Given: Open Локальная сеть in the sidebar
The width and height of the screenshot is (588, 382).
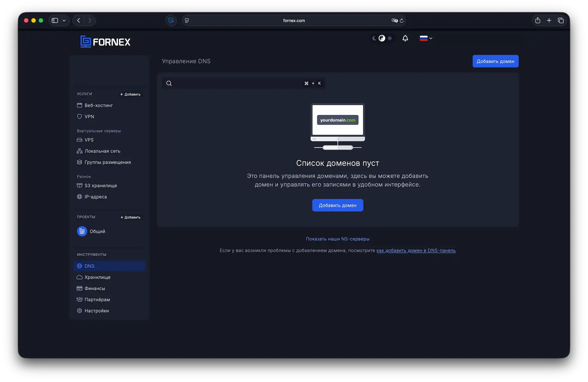Looking at the screenshot, I should coord(102,151).
